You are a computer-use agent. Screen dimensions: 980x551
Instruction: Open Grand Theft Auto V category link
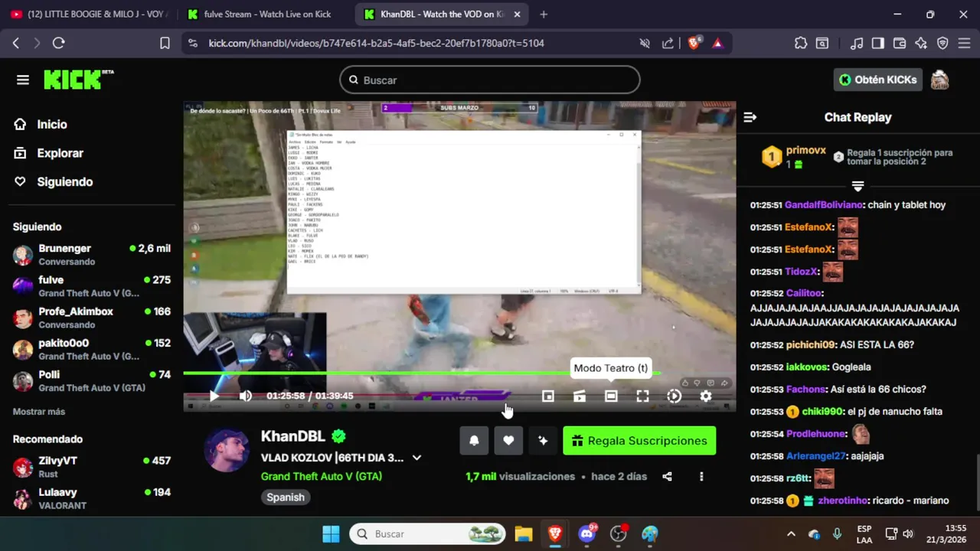[322, 476]
